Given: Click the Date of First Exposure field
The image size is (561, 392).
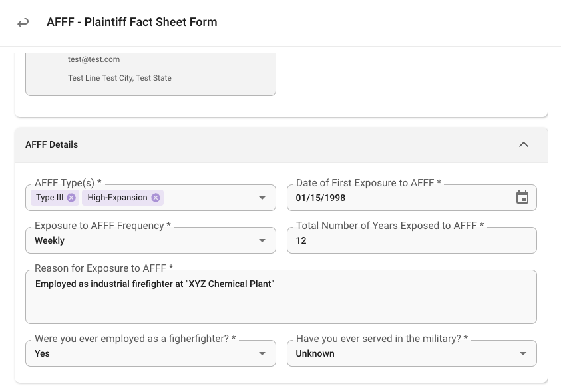Looking at the screenshot, I should click(412, 198).
